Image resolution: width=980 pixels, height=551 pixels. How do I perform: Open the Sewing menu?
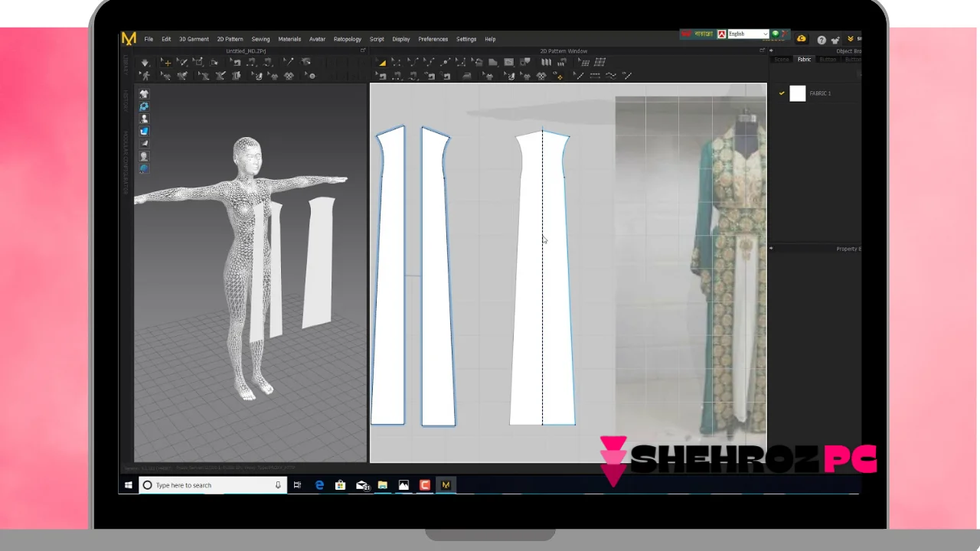[260, 39]
